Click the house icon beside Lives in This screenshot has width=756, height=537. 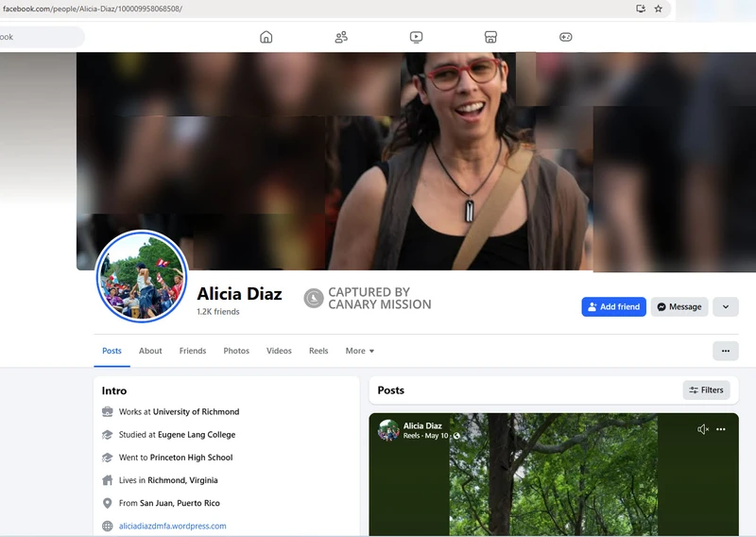(x=108, y=480)
